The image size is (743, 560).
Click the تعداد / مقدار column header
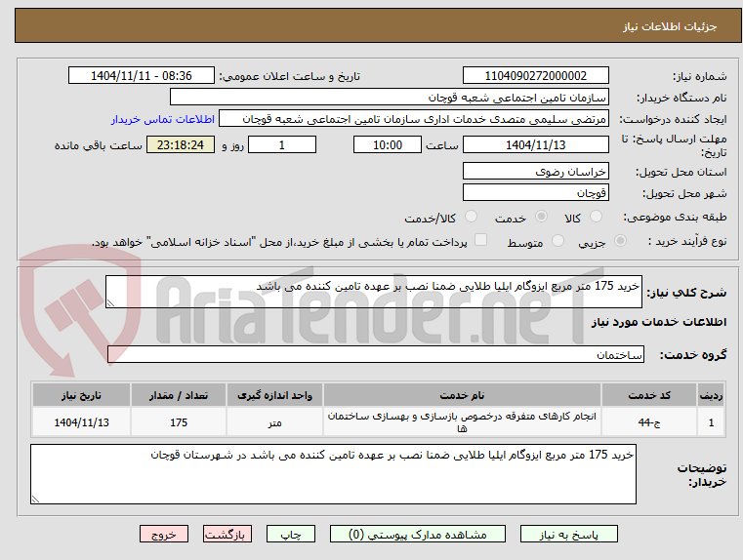tap(179, 395)
